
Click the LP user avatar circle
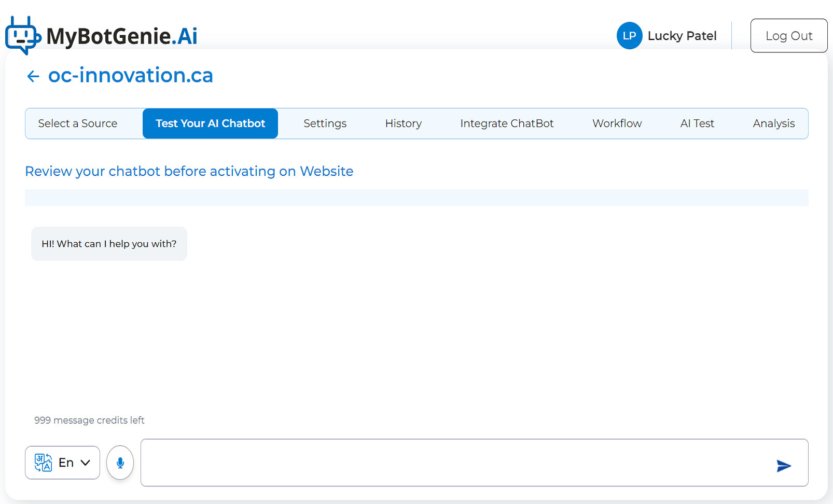pyautogui.click(x=629, y=36)
